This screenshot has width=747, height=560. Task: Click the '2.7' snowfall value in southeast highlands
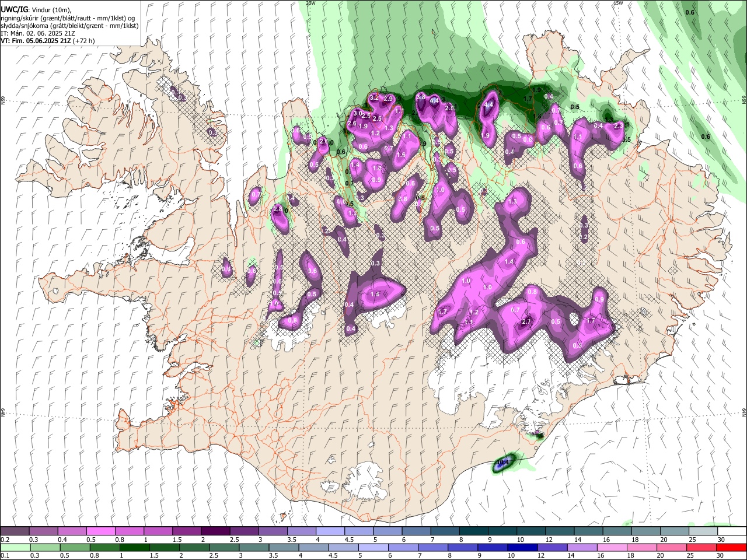(526, 322)
